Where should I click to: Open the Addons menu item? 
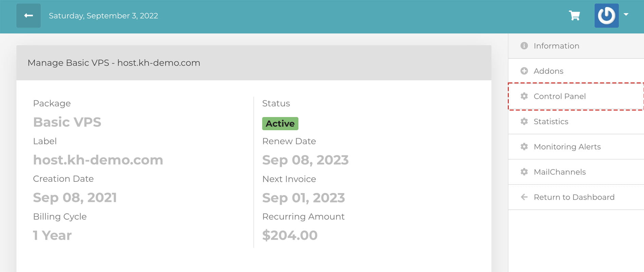pos(548,71)
